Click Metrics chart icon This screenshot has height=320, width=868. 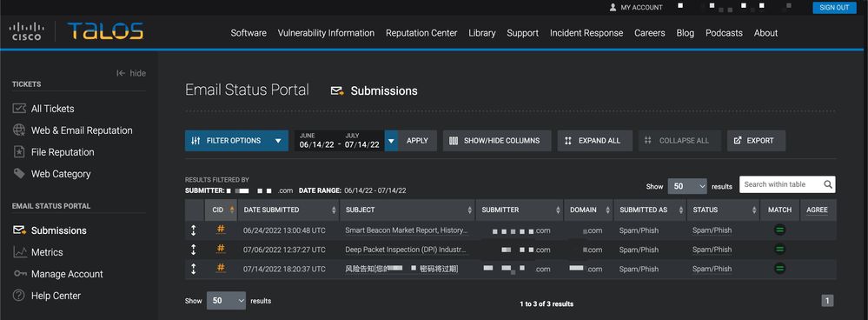(x=20, y=252)
